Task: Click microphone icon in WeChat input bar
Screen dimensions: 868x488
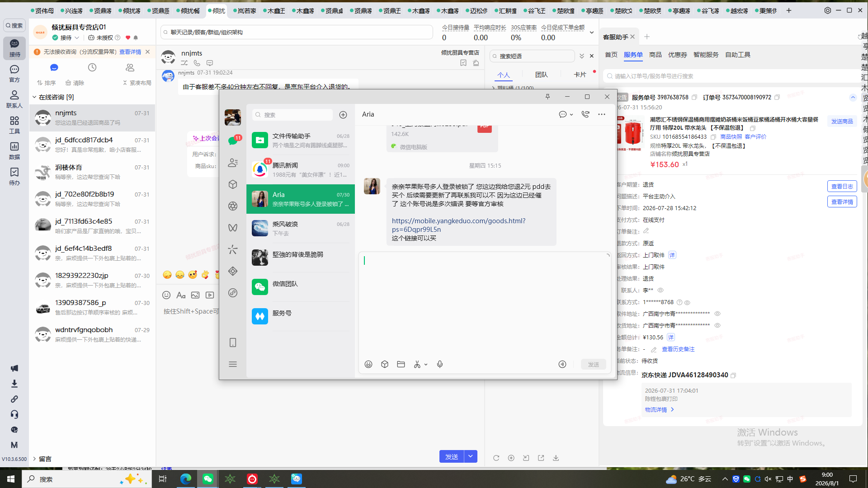Action: point(440,364)
